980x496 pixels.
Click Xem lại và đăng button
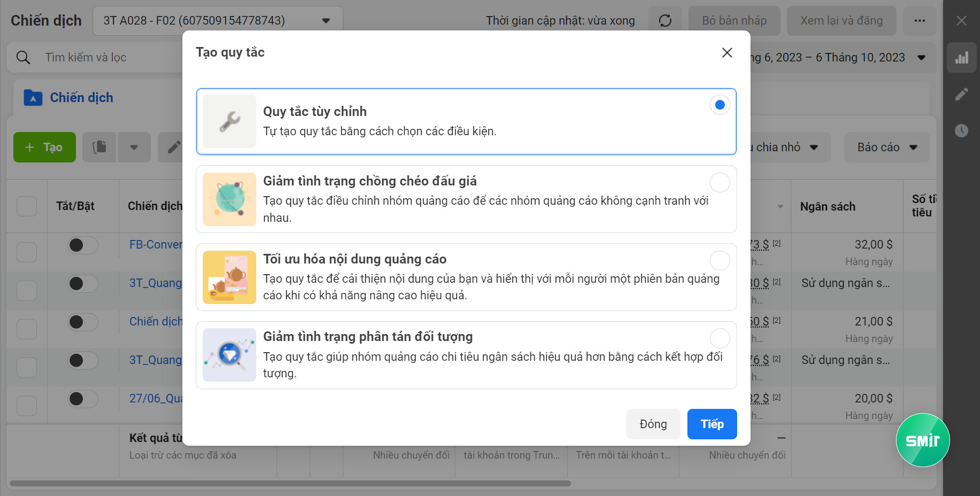(841, 21)
